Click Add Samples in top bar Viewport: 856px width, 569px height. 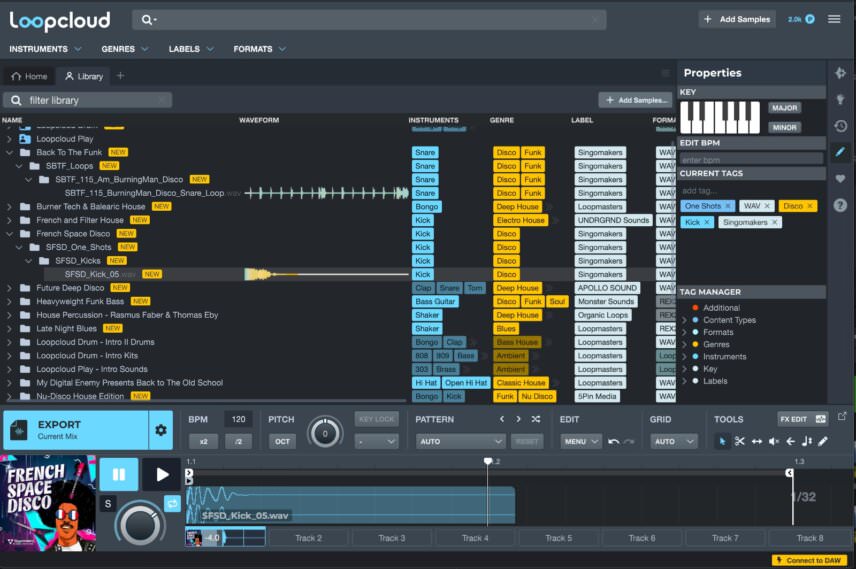coord(738,19)
